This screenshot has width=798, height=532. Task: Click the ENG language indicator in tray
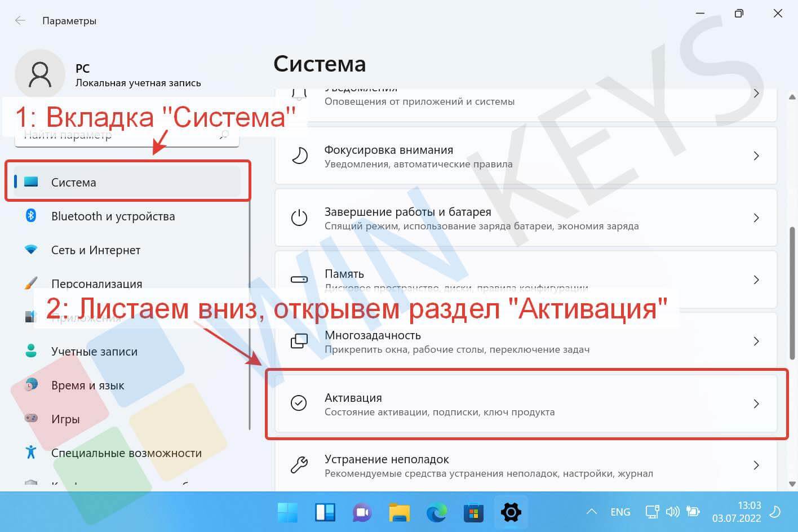tap(620, 512)
